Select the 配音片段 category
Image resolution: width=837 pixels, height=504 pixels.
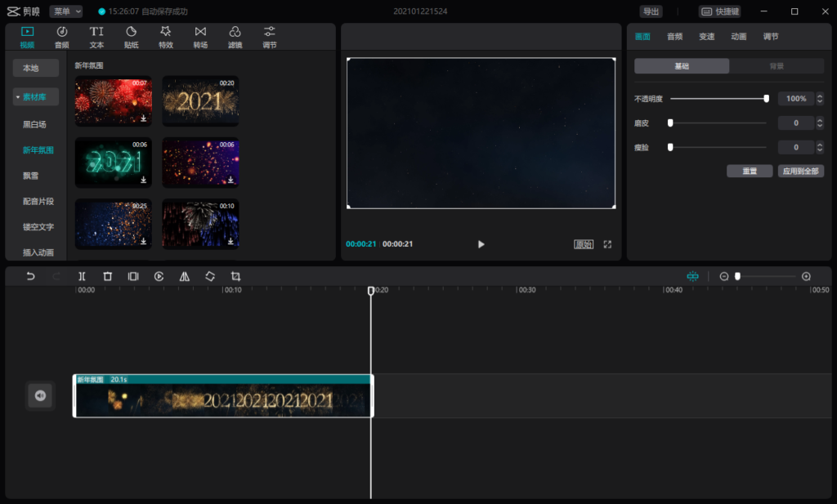(x=38, y=201)
